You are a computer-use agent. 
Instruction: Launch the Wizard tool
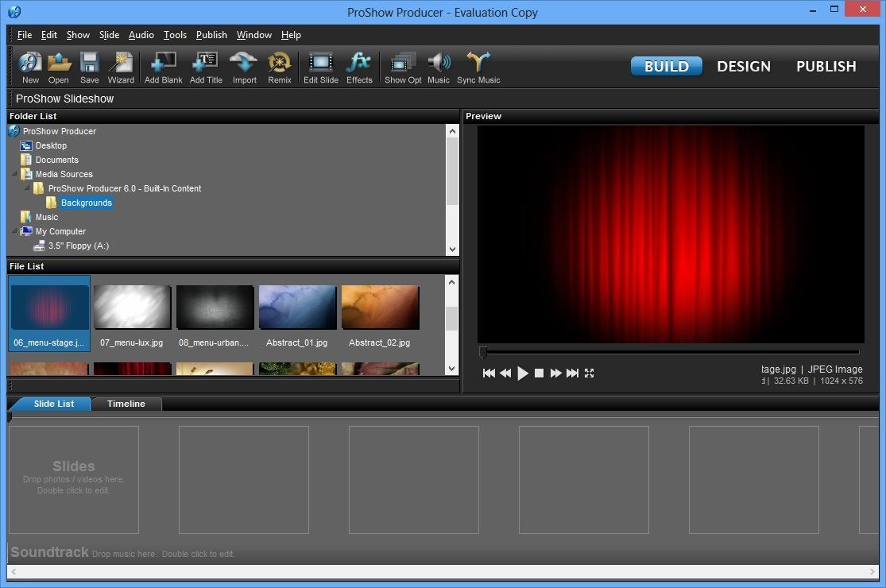point(121,68)
